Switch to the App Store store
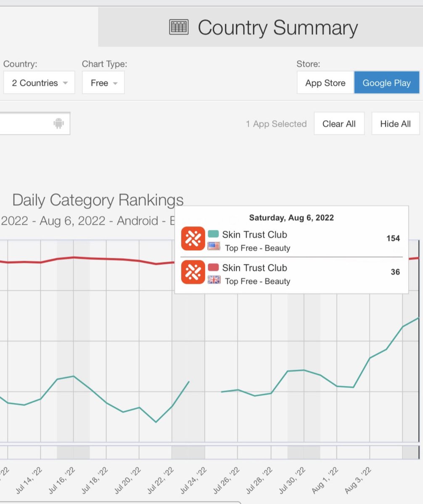Viewport: 423px width, 504px height. coord(325,83)
